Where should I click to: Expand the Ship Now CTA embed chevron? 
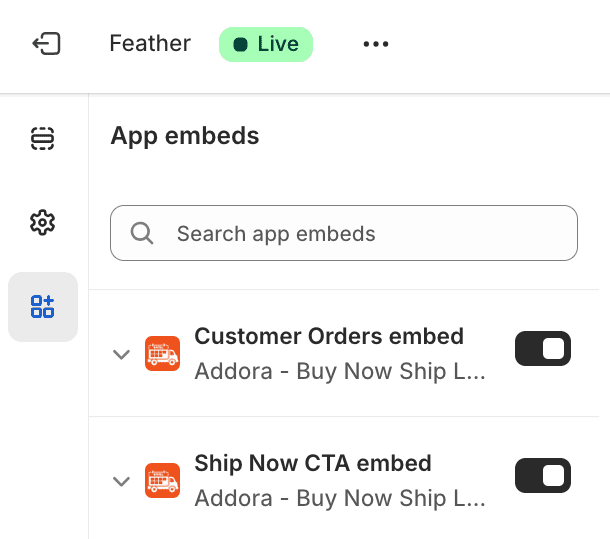[x=122, y=481]
